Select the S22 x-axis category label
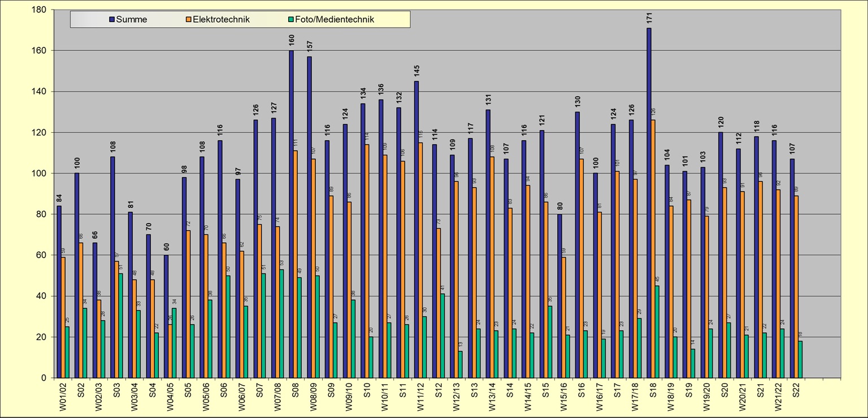This screenshot has height=418, width=868. pyautogui.click(x=796, y=391)
